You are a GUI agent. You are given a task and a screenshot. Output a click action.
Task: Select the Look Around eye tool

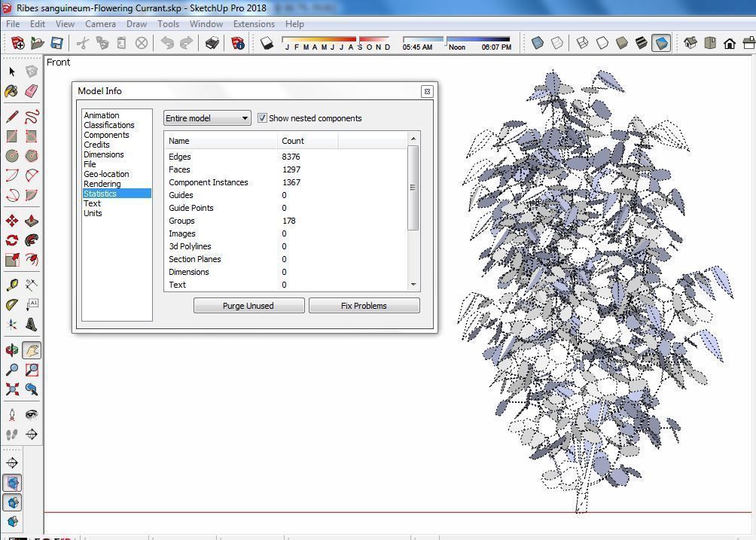32,415
